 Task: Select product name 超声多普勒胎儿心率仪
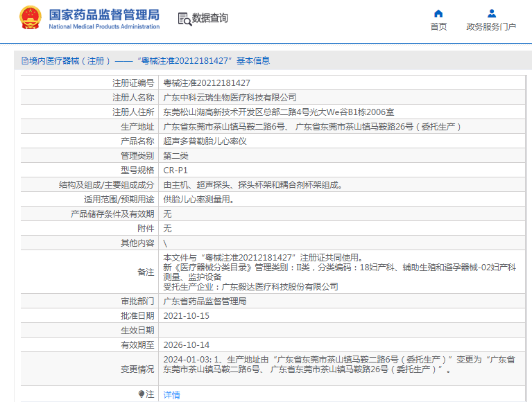(x=205, y=141)
